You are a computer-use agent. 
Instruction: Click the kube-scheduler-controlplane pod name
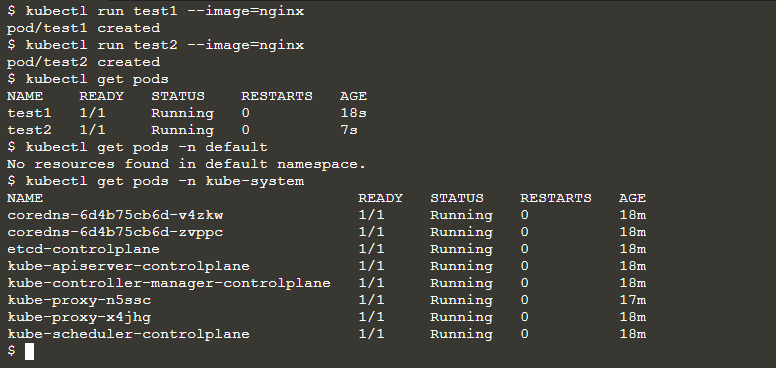pos(128,334)
